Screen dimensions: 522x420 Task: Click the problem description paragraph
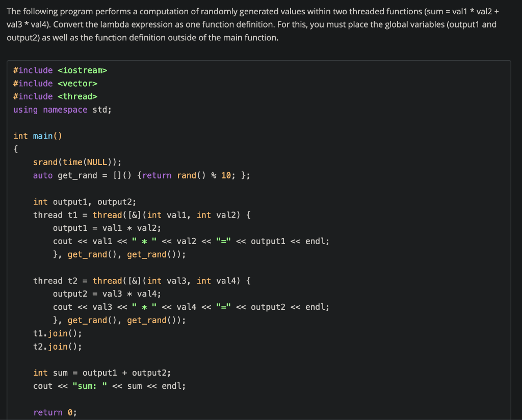253,24
